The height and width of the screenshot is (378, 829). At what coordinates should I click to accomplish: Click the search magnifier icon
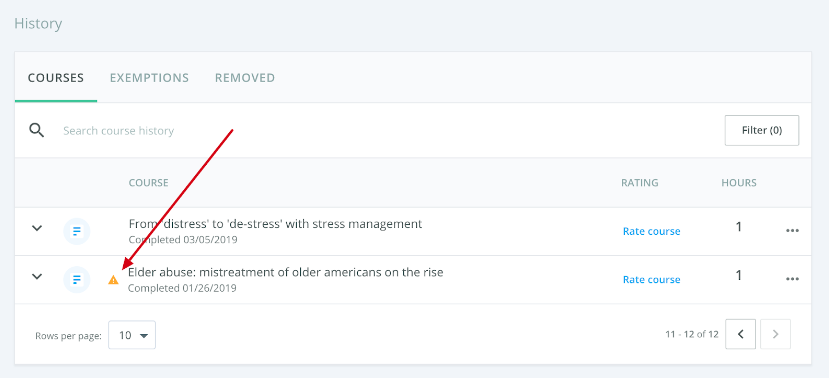pos(36,130)
